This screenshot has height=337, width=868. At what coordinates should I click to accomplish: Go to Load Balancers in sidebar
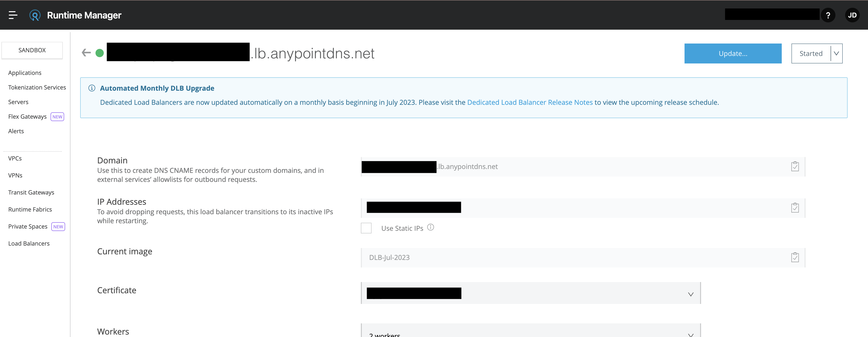[x=29, y=243]
